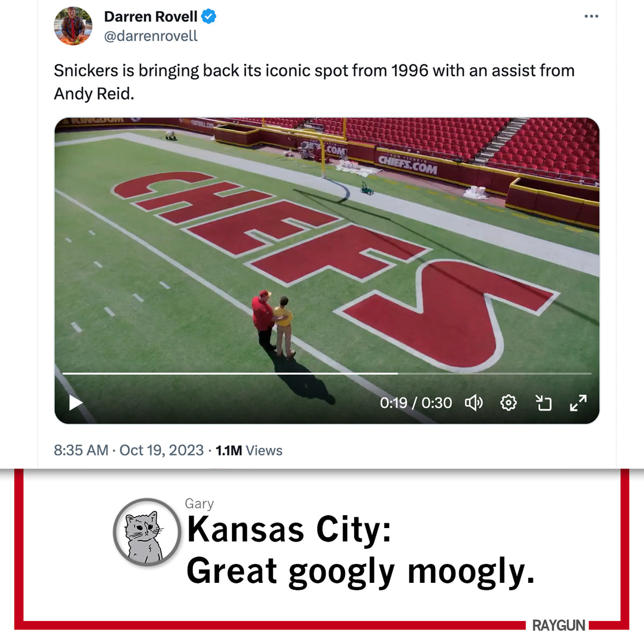Open the Darren Rovell display name
This screenshot has height=644, width=644.
(x=151, y=17)
